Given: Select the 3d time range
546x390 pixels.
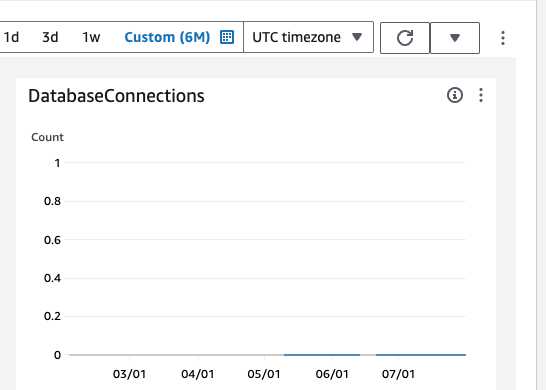Looking at the screenshot, I should (50, 37).
